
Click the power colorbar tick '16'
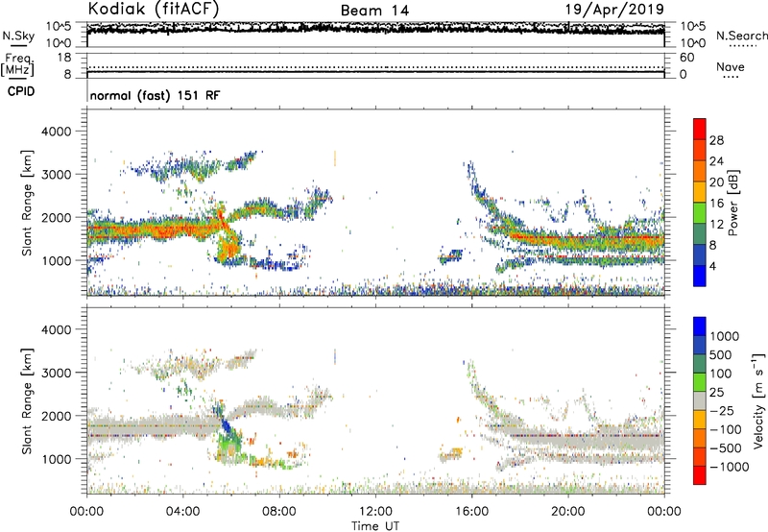(x=716, y=204)
